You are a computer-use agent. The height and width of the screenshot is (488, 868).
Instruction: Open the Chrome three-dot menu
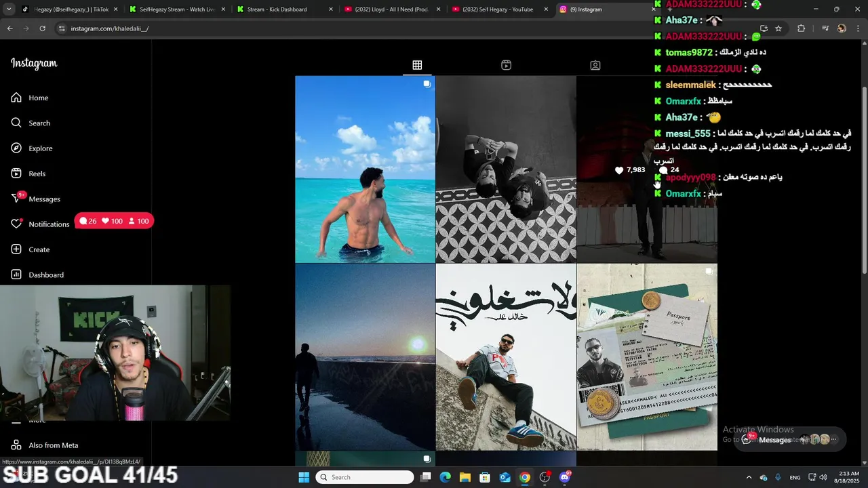tap(856, 28)
